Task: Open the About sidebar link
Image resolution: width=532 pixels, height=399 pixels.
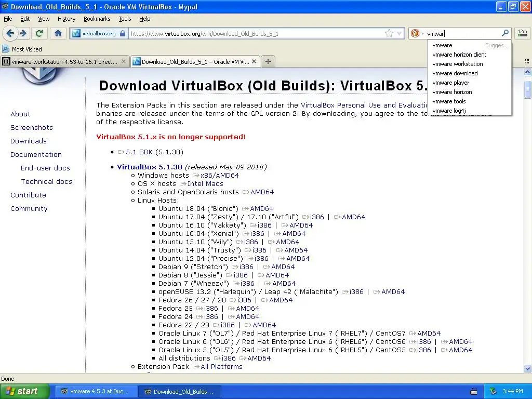Action: 20,114
